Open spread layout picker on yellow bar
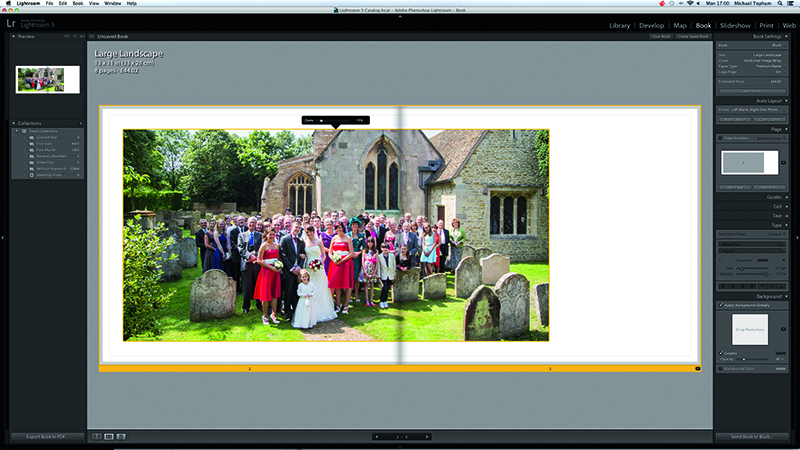The width and height of the screenshot is (800, 450). tap(697, 368)
